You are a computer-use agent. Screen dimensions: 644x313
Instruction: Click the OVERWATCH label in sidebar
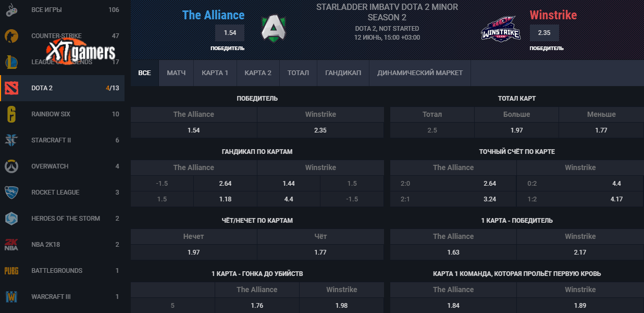click(x=50, y=166)
